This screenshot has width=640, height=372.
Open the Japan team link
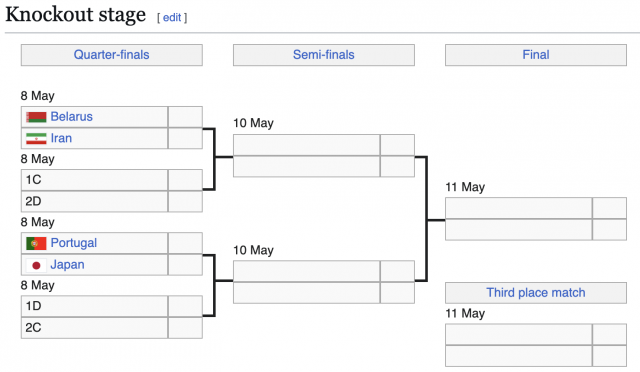[x=67, y=265]
